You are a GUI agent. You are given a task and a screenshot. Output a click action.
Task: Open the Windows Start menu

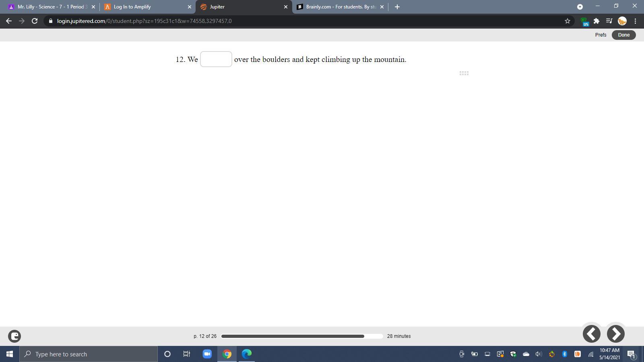point(10,354)
